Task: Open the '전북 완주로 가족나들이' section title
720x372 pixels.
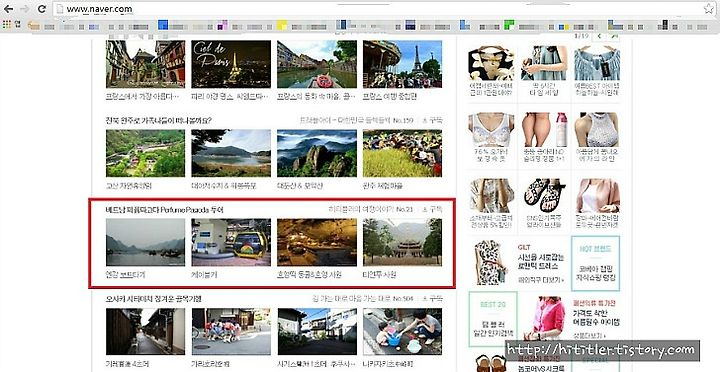Action: click(159, 120)
